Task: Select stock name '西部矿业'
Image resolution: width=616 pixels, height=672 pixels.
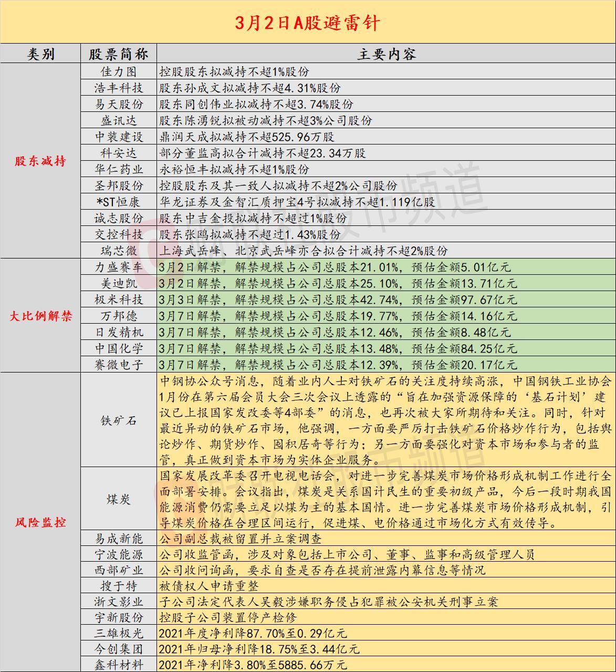Action: click(119, 570)
